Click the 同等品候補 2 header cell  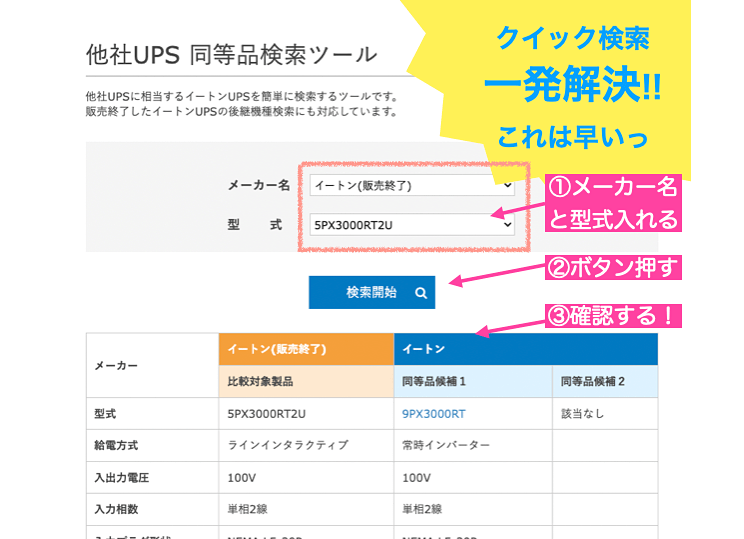[605, 381]
